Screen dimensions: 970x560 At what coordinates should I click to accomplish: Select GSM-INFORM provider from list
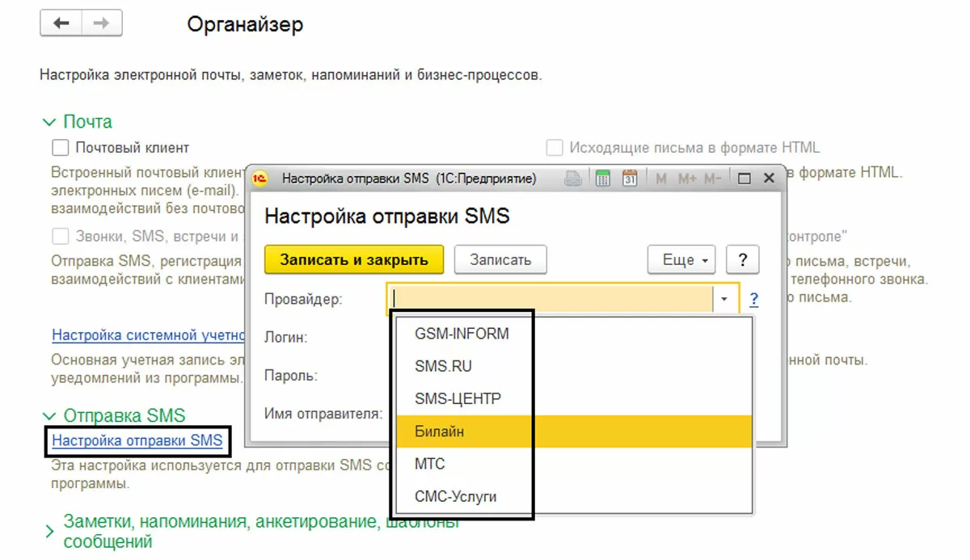574,334
